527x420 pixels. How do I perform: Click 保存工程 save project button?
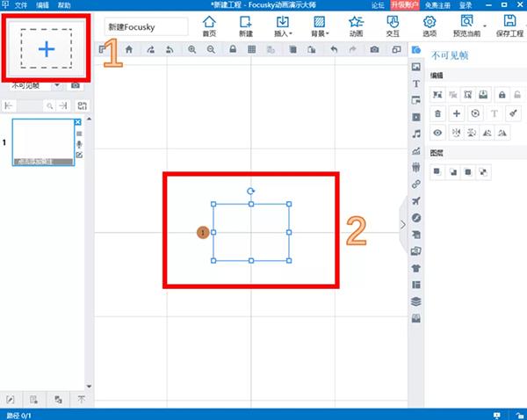pyautogui.click(x=509, y=26)
